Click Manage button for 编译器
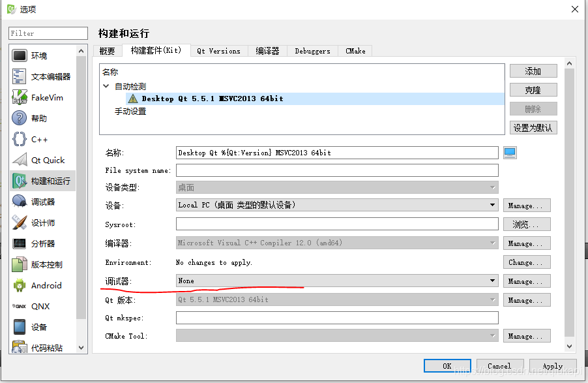Image resolution: width=588 pixels, height=383 pixels. pos(527,243)
